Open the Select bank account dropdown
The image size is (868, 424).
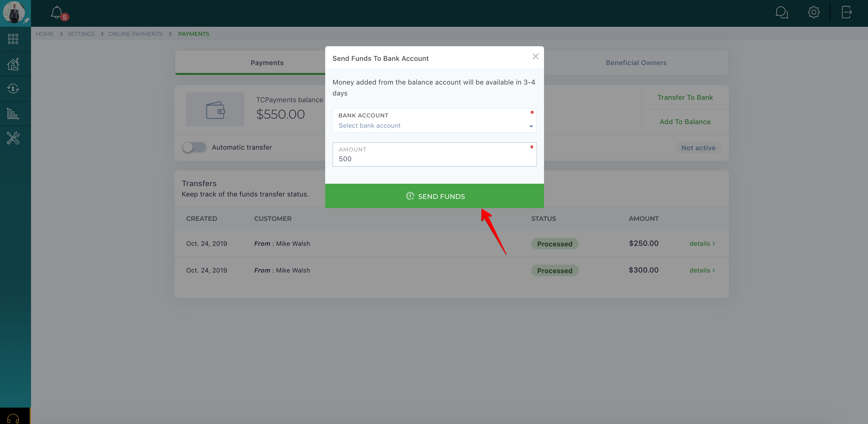tap(434, 120)
